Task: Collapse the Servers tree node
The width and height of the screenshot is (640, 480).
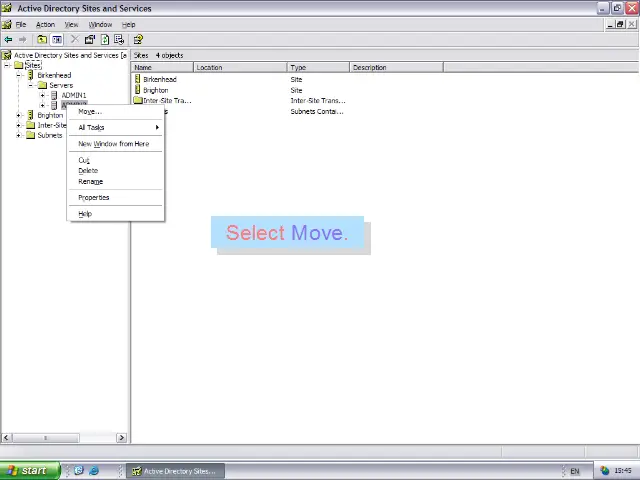Action: (31, 85)
